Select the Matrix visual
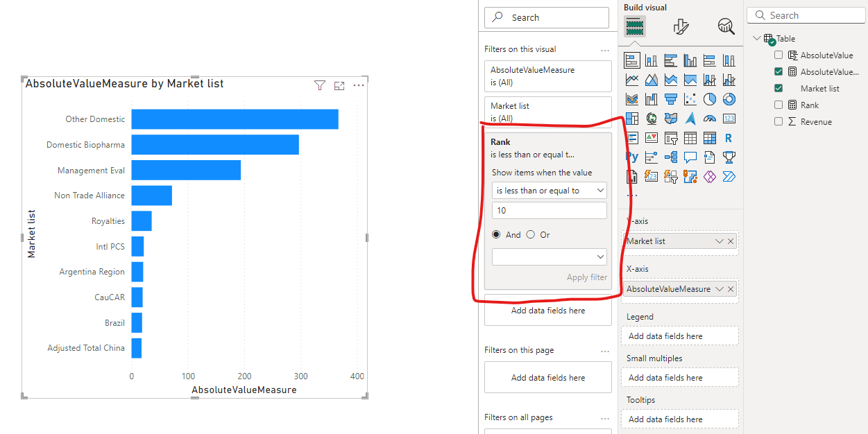868x434 pixels. [x=709, y=138]
